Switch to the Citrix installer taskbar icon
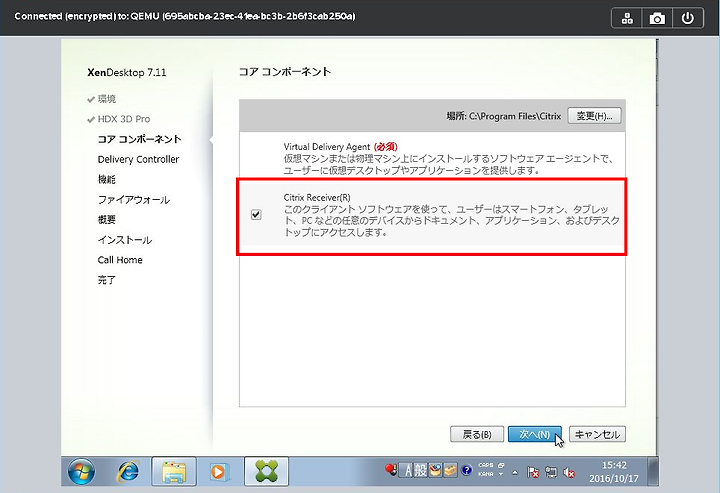The image size is (720, 493). click(266, 471)
